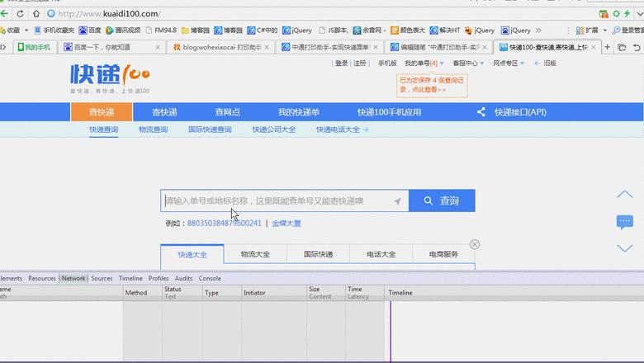
Task: Close the 快递100 tab
Action: (x=593, y=47)
